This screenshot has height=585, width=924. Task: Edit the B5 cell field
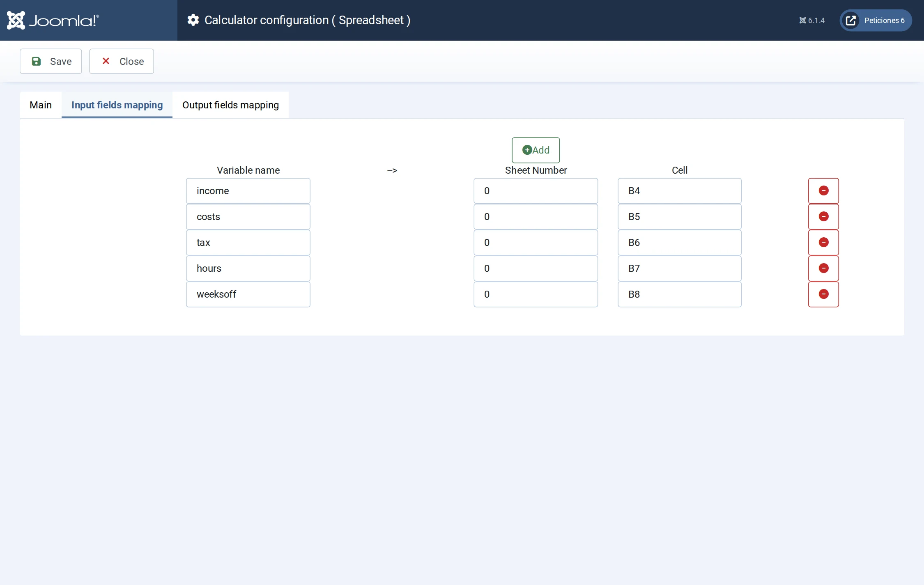(x=679, y=216)
